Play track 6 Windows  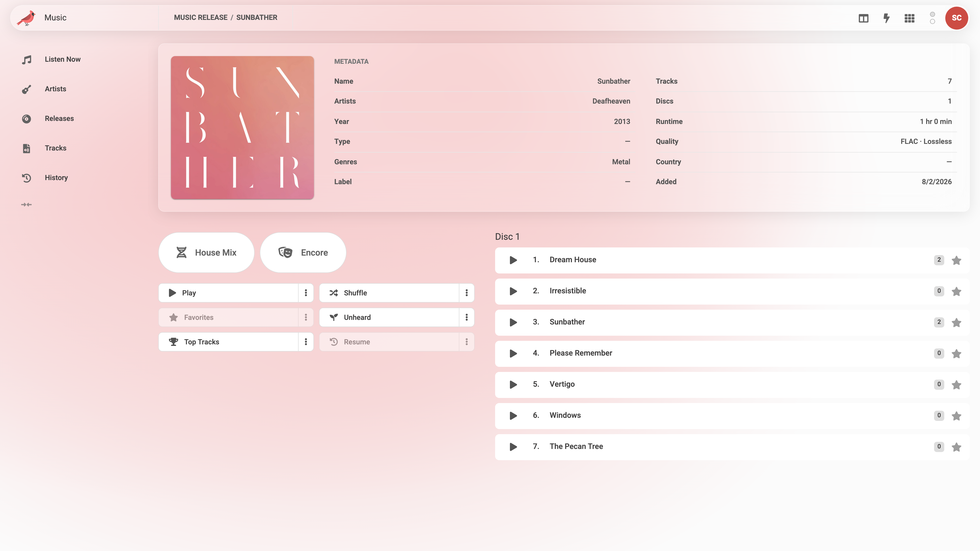pyautogui.click(x=513, y=416)
